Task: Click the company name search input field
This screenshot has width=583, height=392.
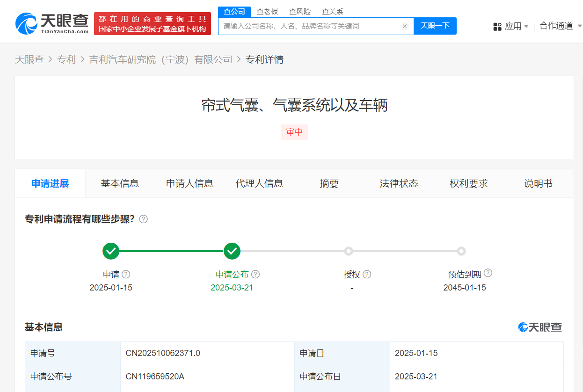Action: (309, 26)
